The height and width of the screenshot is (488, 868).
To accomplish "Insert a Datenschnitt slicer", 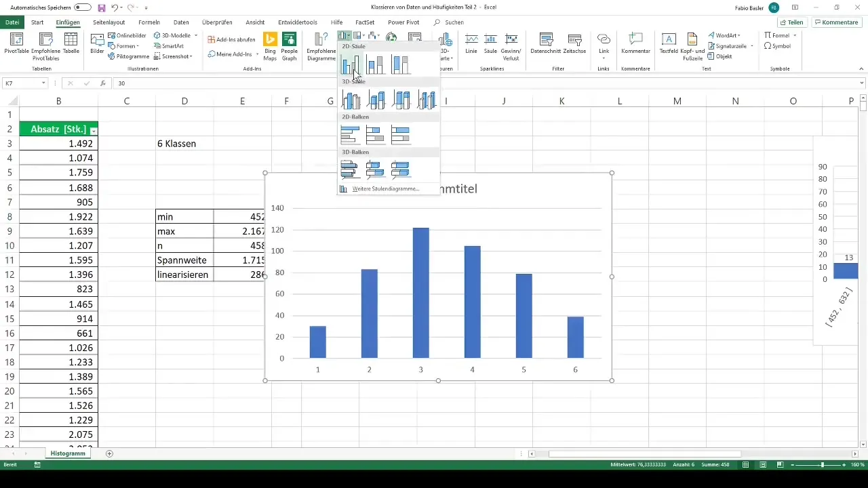I will click(x=545, y=44).
